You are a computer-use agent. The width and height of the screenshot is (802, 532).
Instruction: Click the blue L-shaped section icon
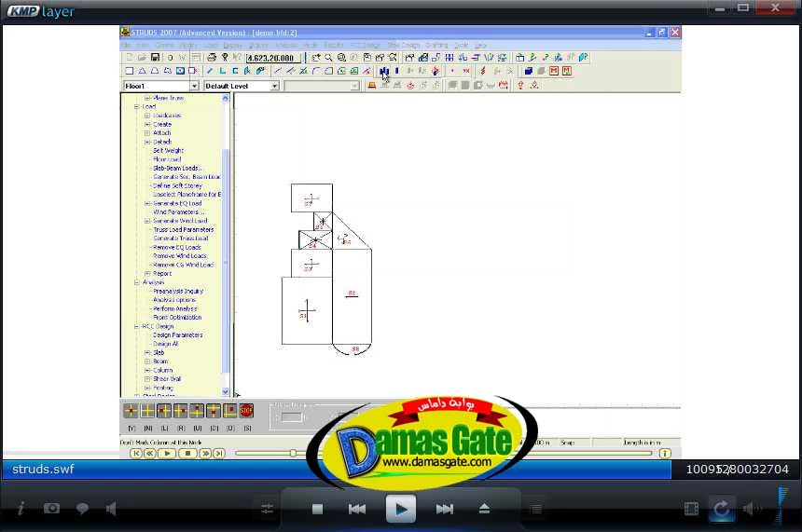click(x=223, y=71)
